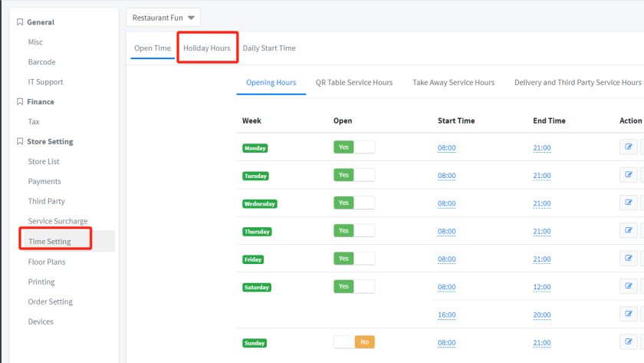Click the edit icon for Wednesday

pos(629,203)
